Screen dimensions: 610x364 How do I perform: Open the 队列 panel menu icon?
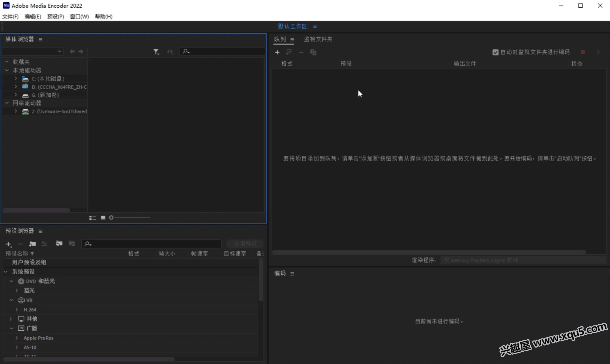pos(292,39)
